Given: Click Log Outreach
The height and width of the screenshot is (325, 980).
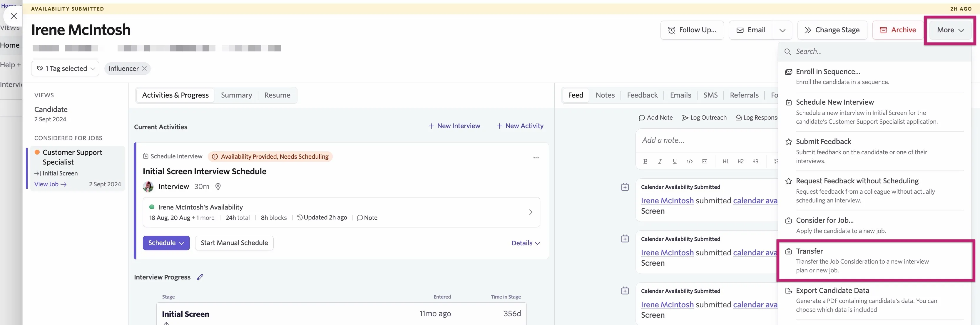Looking at the screenshot, I should tap(704, 118).
